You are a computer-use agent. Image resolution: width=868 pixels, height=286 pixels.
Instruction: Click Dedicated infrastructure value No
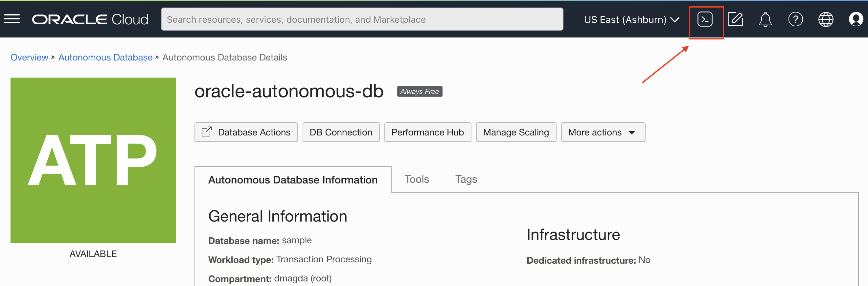(644, 260)
